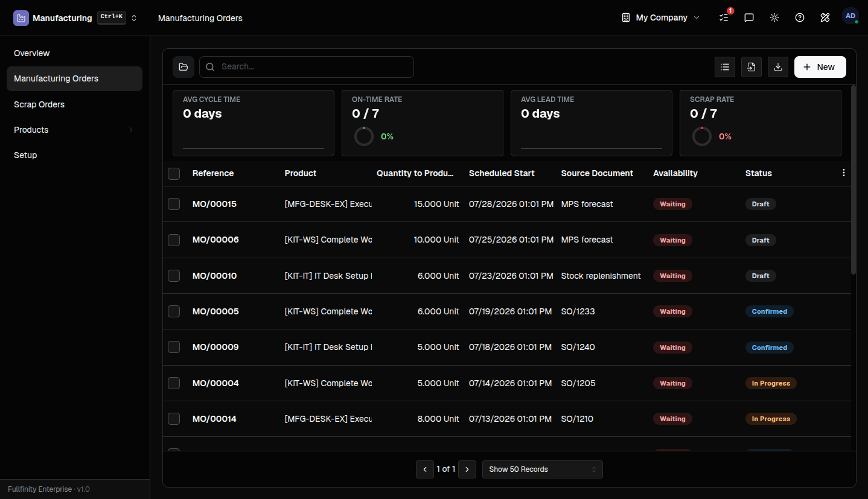
Task: Click the In Progress badge for MO/00004
Action: 771,383
